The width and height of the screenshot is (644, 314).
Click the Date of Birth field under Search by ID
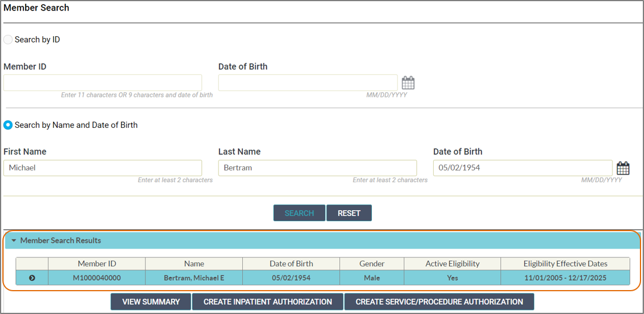click(308, 82)
